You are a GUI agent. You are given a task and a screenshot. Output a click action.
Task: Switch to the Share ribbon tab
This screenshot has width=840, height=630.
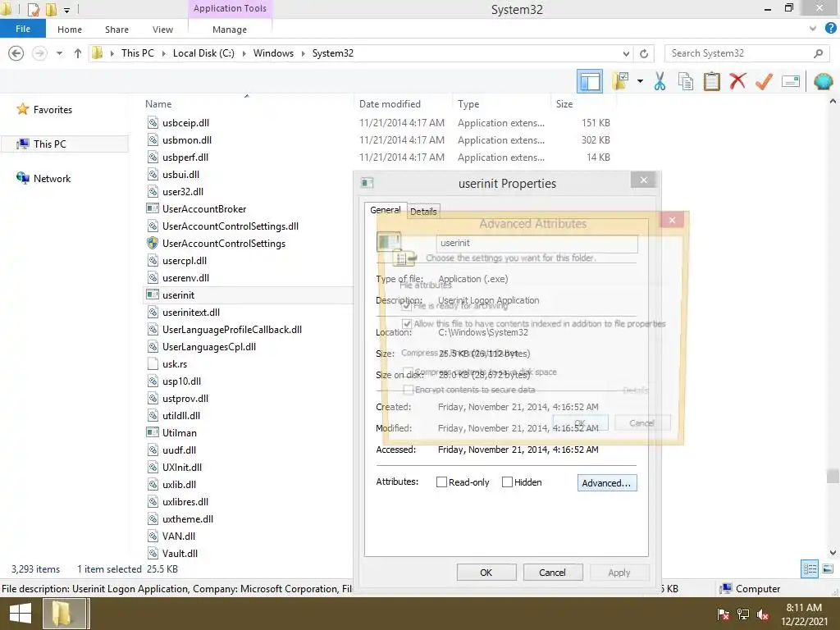tap(116, 30)
